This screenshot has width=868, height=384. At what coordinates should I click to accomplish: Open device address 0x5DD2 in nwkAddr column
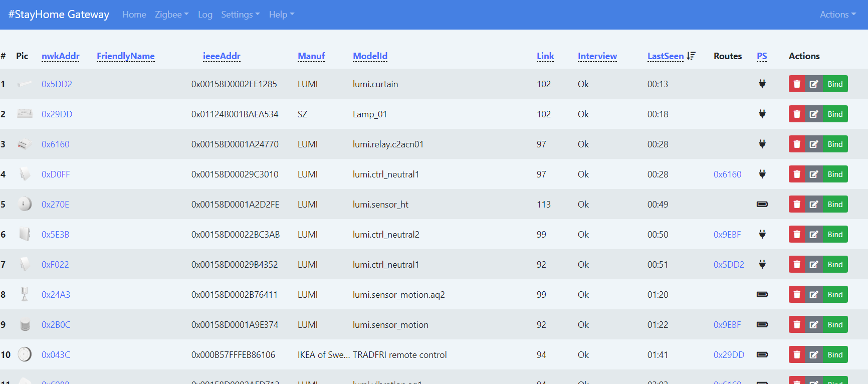57,84
